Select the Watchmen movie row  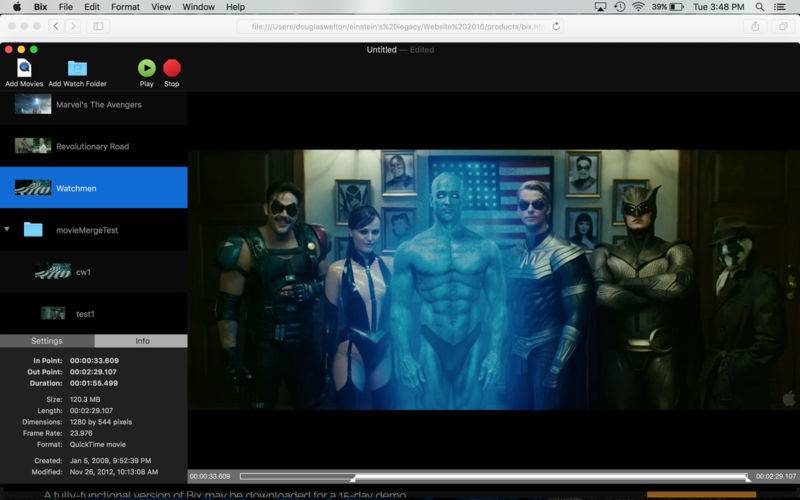tap(94, 188)
